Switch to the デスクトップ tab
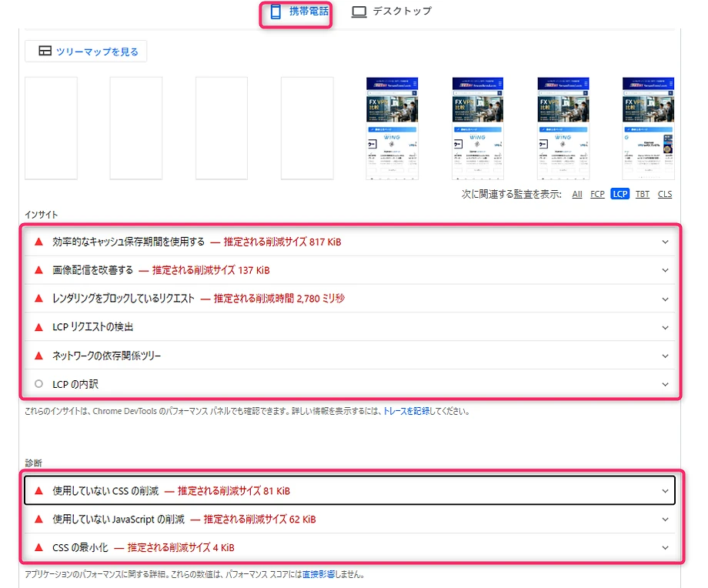The image size is (708, 588). (x=392, y=12)
